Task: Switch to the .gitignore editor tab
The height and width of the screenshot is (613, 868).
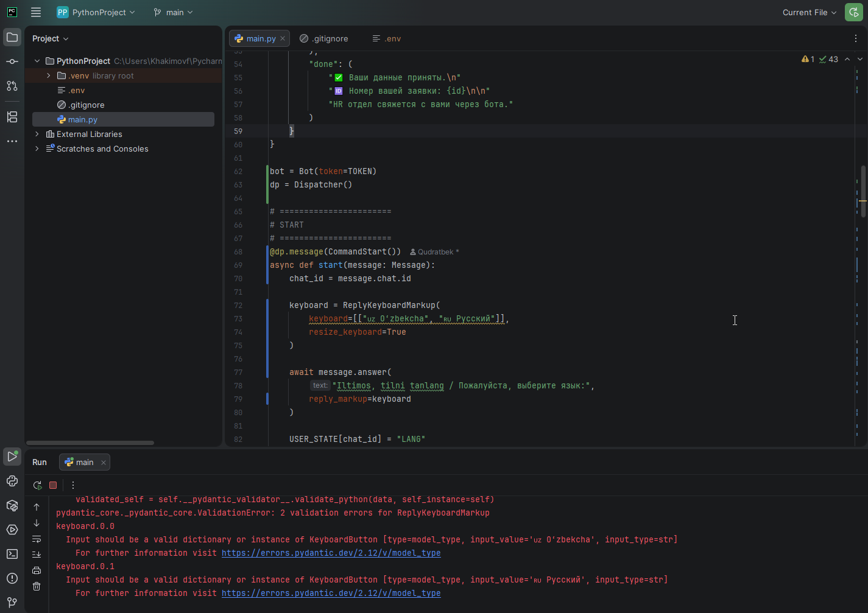Action: 325,38
